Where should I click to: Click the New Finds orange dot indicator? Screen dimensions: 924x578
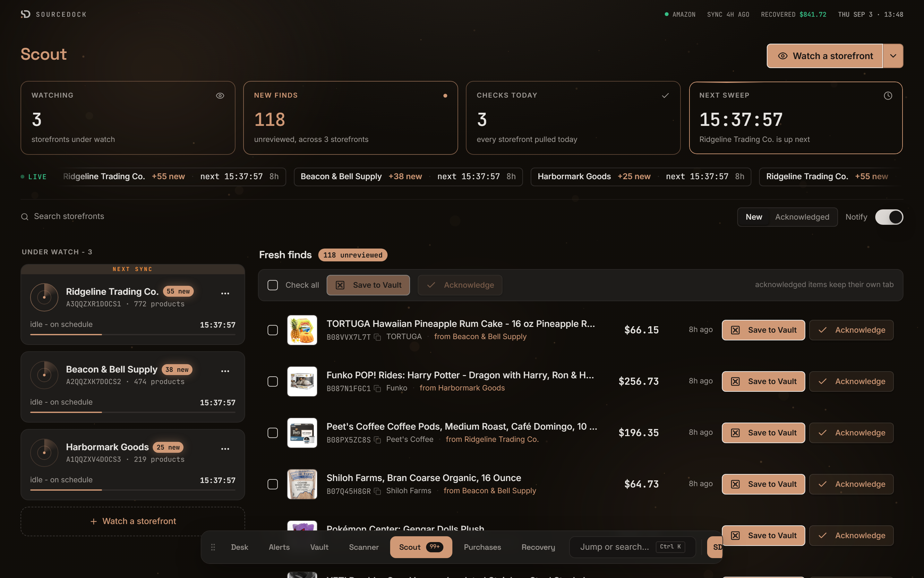click(445, 96)
